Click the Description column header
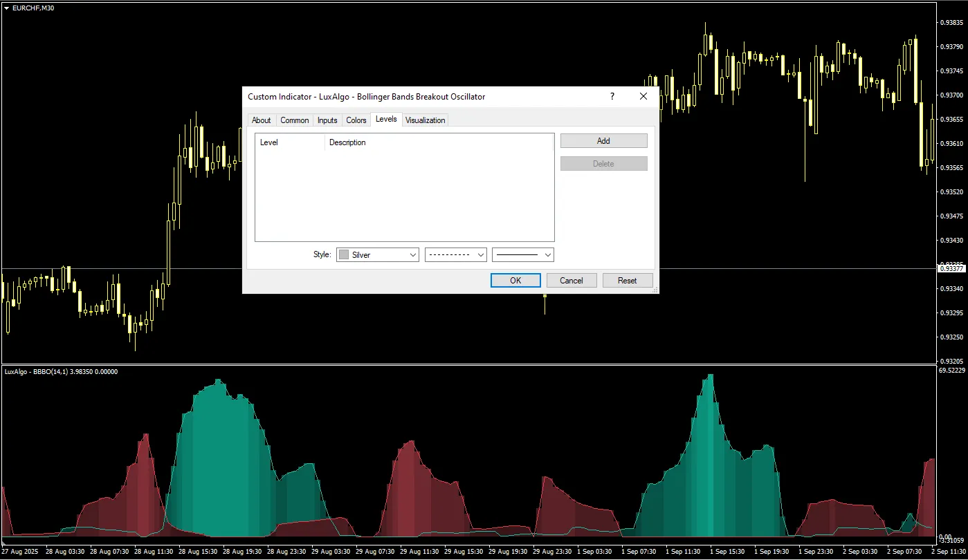 click(347, 142)
